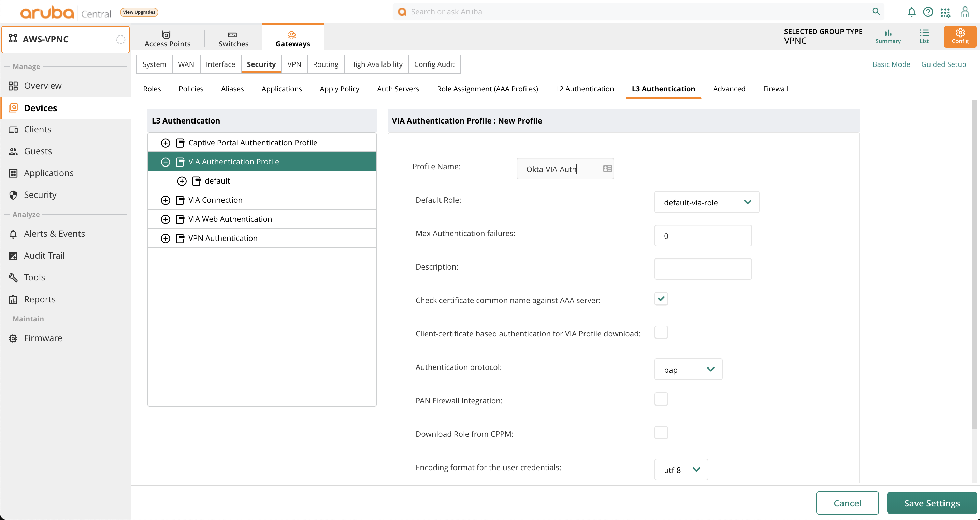980x520 pixels.
Task: Open the notifications bell
Action: [x=911, y=12]
